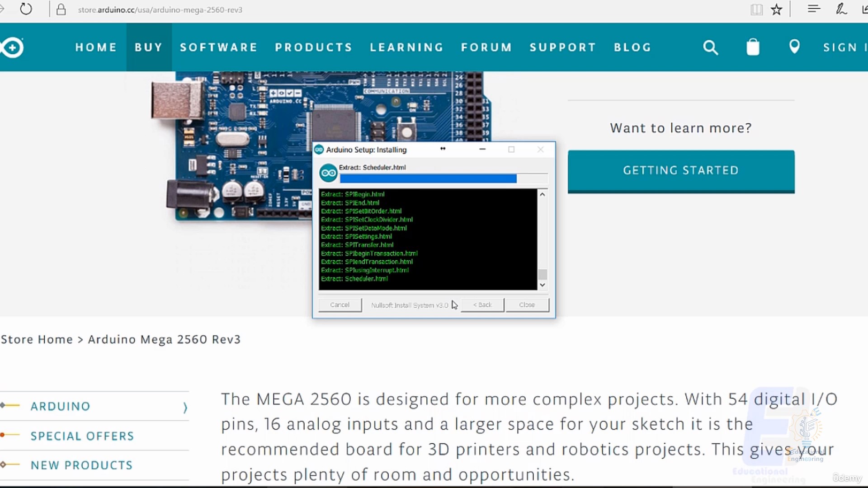Viewport: 868px width, 488px height.
Task: Expand the ARDUINO sidebar category
Action: (94, 406)
